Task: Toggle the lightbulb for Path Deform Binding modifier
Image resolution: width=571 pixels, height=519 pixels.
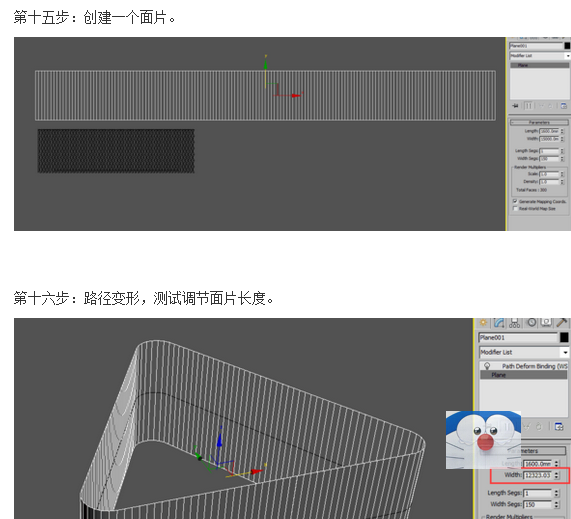Action: [487, 366]
